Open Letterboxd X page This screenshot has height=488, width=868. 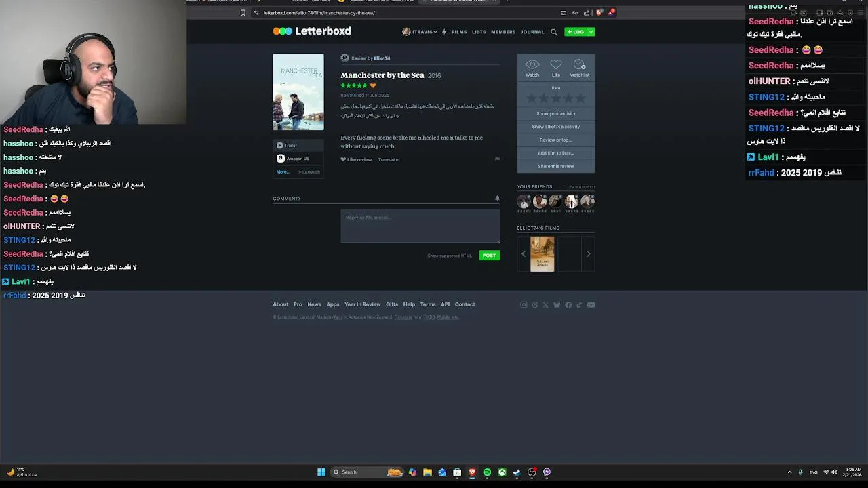pos(545,305)
